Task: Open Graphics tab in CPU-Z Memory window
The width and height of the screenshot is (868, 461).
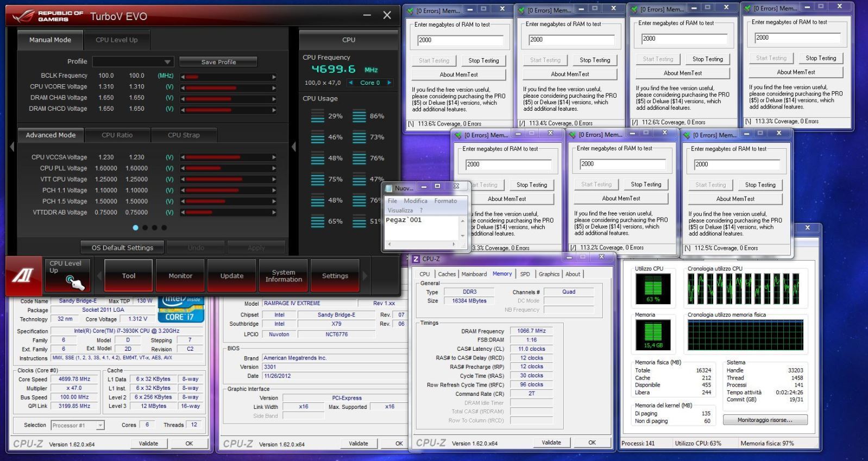Action: [x=549, y=274]
